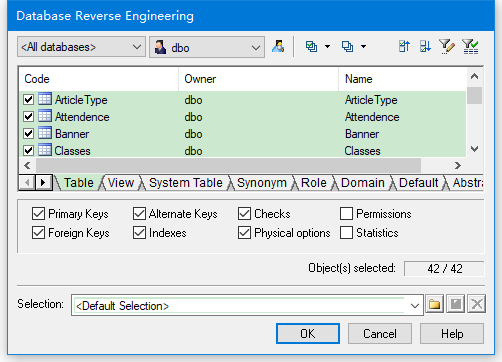Image resolution: width=502 pixels, height=362 pixels.
Task: Click Move Selected Items to Bottom icon
Action: click(x=425, y=46)
